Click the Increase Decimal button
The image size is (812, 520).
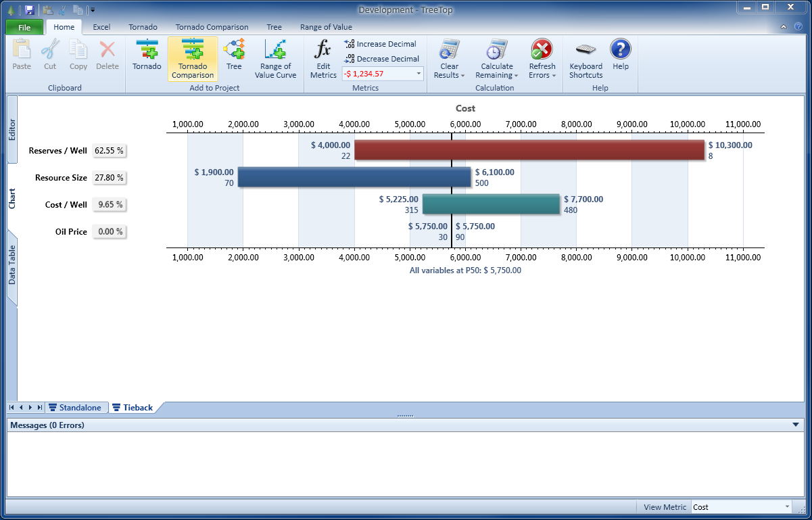381,44
